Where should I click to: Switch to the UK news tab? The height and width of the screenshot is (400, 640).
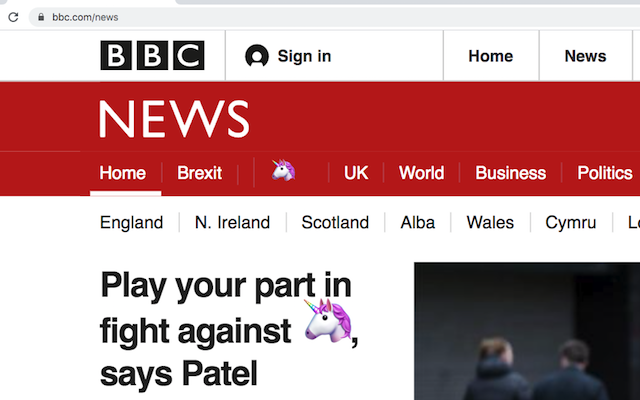356,173
